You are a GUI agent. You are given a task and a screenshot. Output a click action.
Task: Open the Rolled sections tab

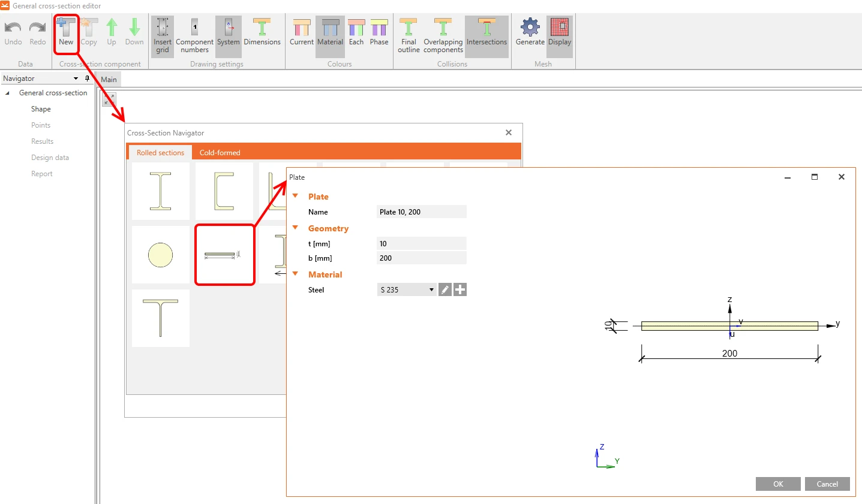click(160, 153)
